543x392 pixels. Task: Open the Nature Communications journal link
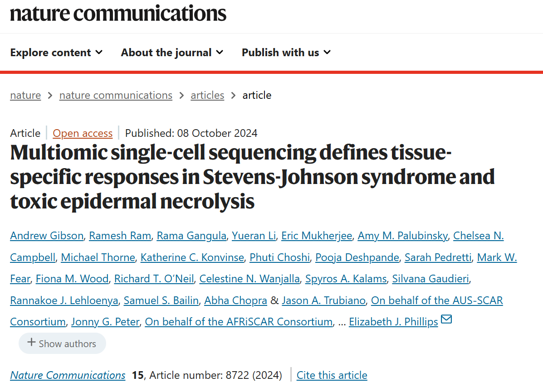(x=68, y=375)
